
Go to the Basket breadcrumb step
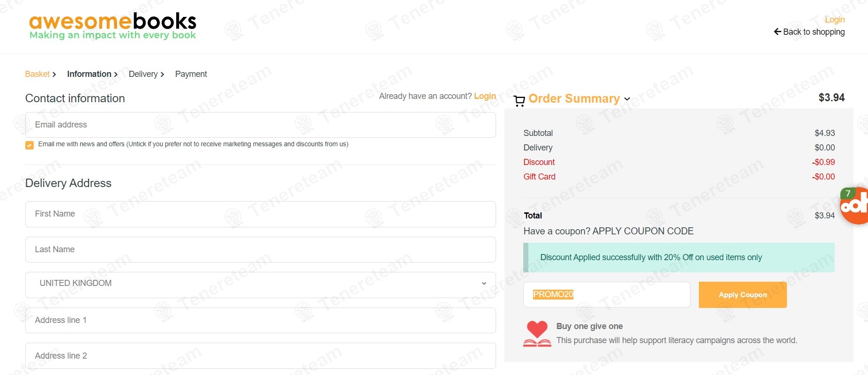coord(37,74)
